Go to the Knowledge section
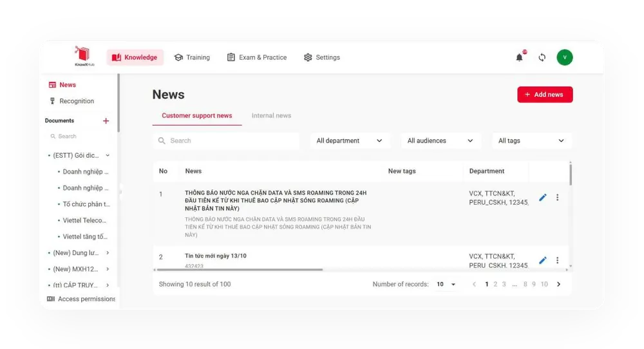This screenshot has height=349, width=644. pyautogui.click(x=135, y=57)
